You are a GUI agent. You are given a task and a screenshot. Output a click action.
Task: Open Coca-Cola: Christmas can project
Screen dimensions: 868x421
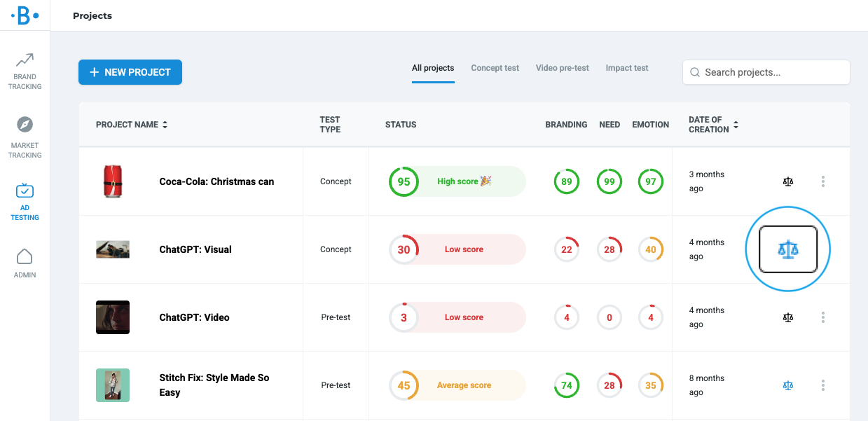216,181
